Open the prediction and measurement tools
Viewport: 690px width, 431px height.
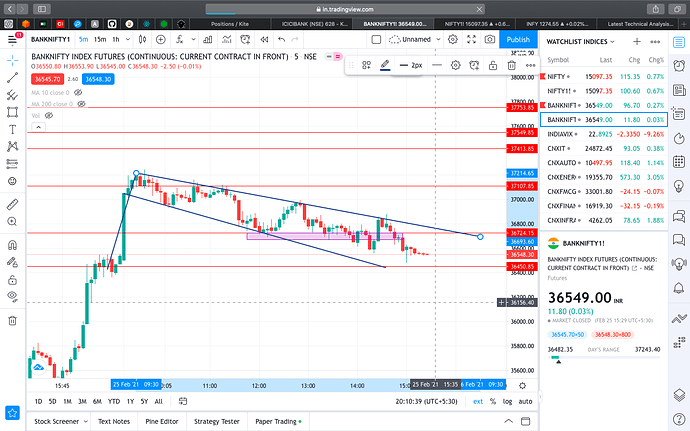[12, 164]
